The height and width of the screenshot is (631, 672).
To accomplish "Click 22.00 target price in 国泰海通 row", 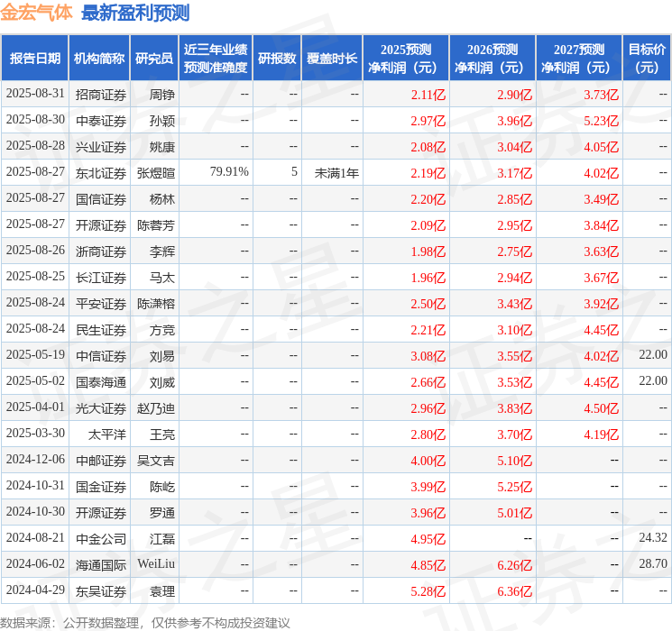I will [x=653, y=380].
